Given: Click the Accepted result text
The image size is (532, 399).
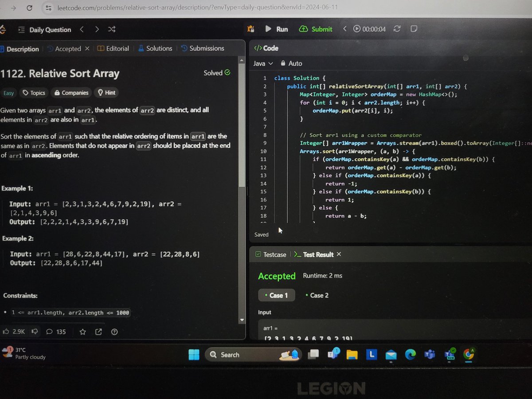Looking at the screenshot, I should 277,276.
